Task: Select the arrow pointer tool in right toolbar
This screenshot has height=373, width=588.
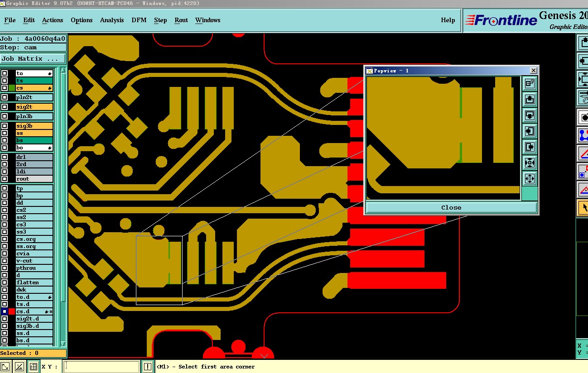Action: coord(583,208)
